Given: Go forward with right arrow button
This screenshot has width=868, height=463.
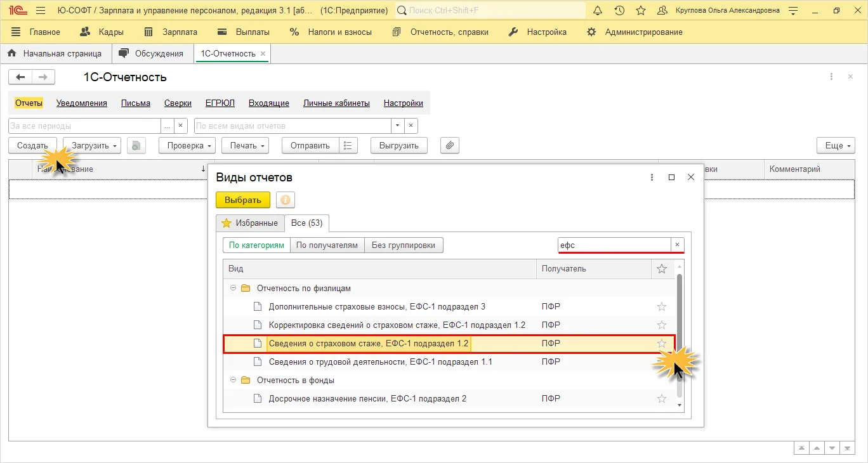Looking at the screenshot, I should [x=43, y=77].
